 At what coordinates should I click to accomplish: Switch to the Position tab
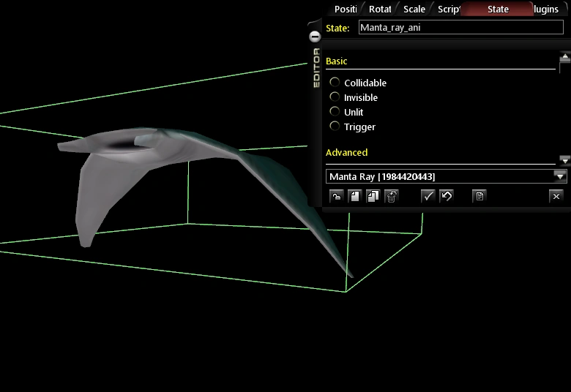pyautogui.click(x=346, y=9)
